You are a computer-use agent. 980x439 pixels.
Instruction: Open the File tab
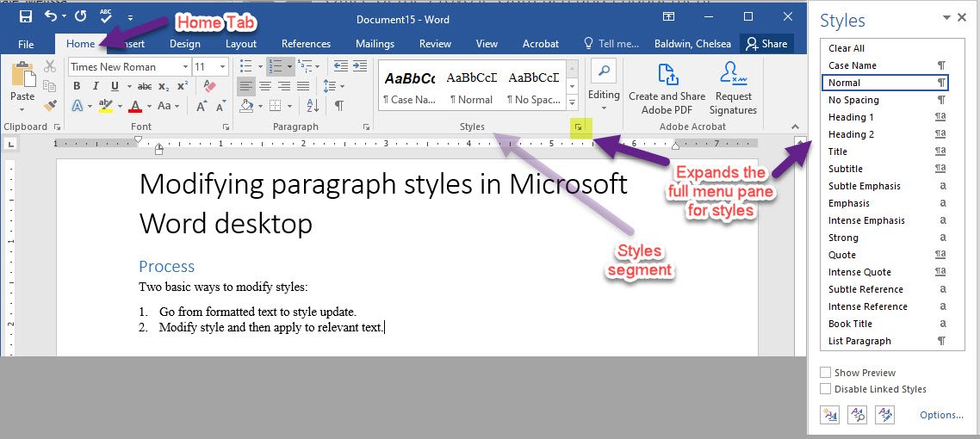26,44
